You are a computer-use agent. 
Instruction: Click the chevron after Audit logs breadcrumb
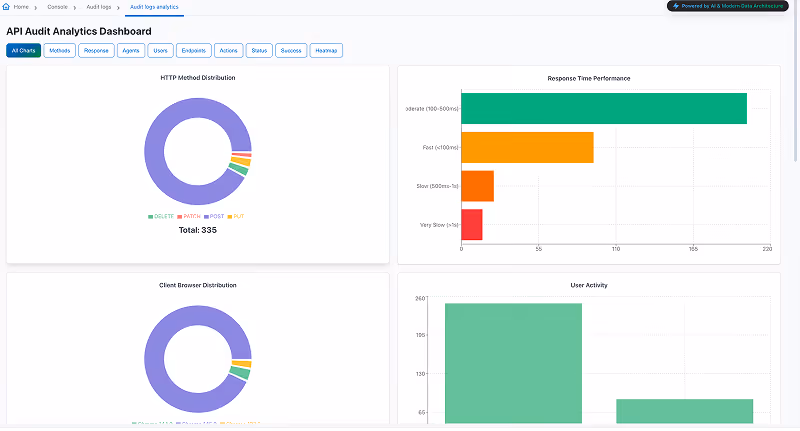[x=118, y=7]
